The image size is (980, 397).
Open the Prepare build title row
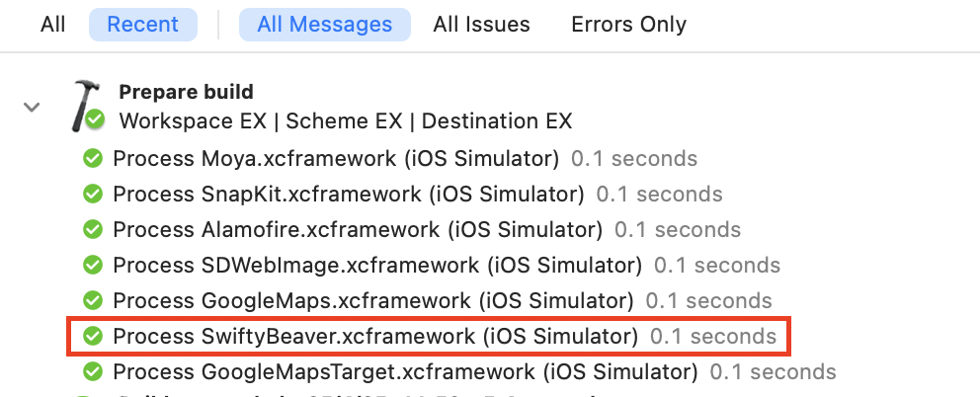coord(187,92)
